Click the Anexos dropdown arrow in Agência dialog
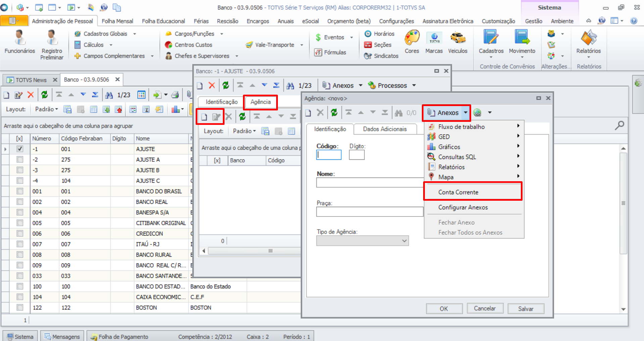Screen dimensions: 644x341 [465, 113]
